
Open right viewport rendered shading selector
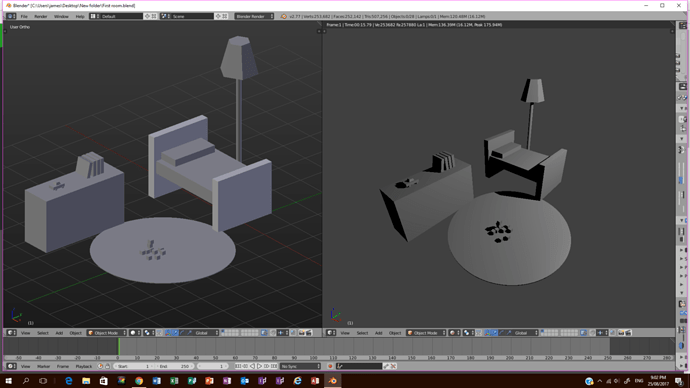[455, 333]
